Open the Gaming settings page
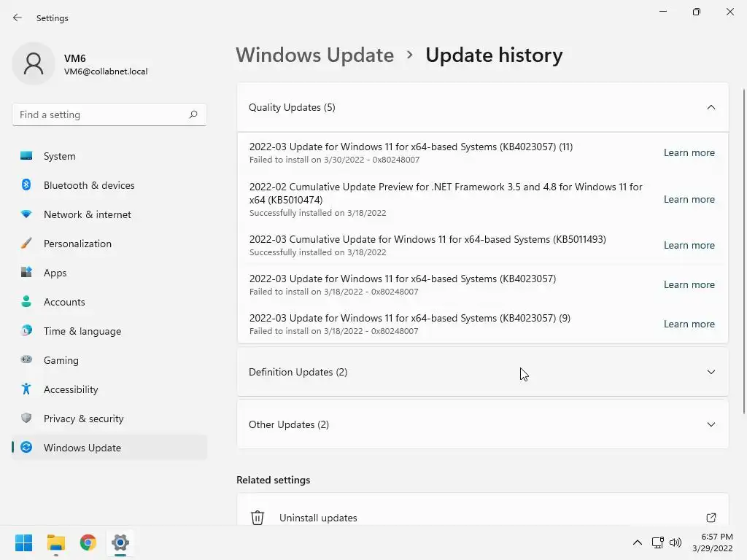 tap(109, 359)
